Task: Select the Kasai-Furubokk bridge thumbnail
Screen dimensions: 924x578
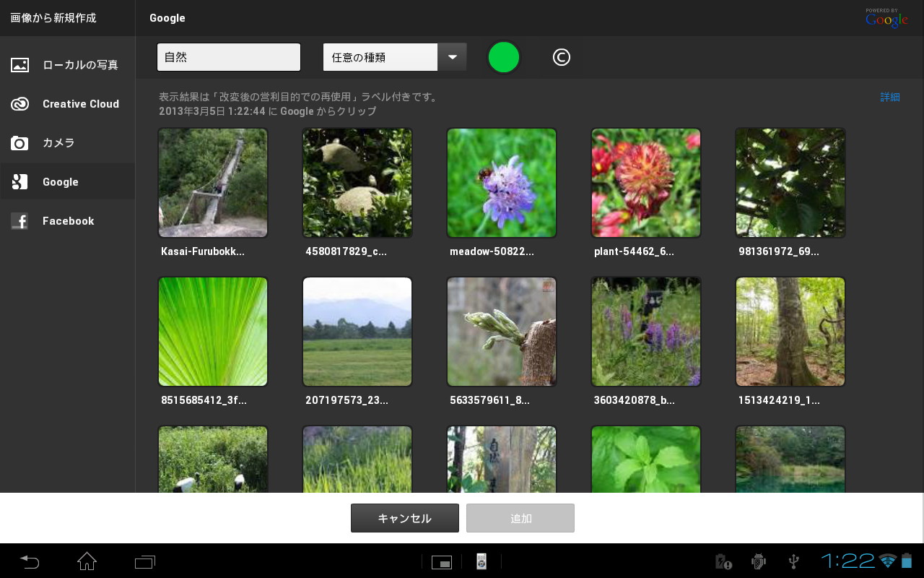Action: pos(213,183)
